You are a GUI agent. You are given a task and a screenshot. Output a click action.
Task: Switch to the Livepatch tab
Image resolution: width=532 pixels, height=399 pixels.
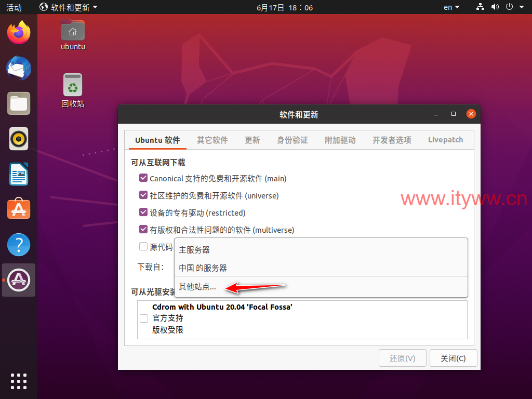445,140
